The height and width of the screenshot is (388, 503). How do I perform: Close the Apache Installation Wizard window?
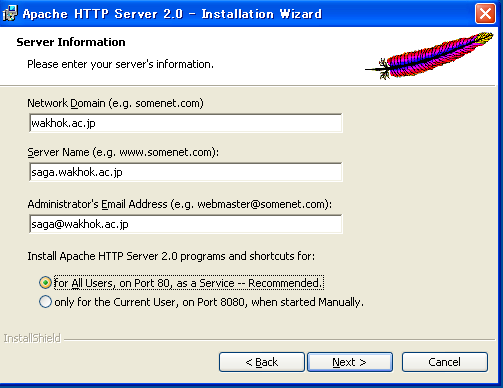485,14
